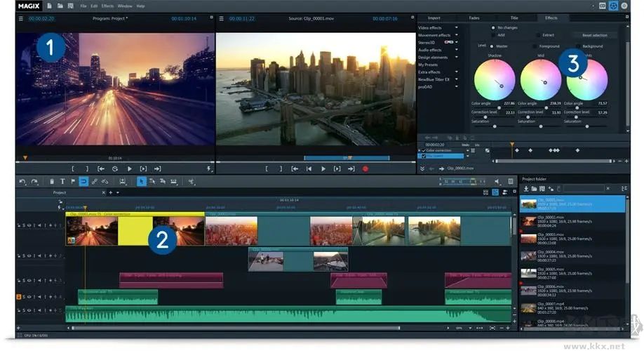Click the trash can Delete icon

coord(51,182)
